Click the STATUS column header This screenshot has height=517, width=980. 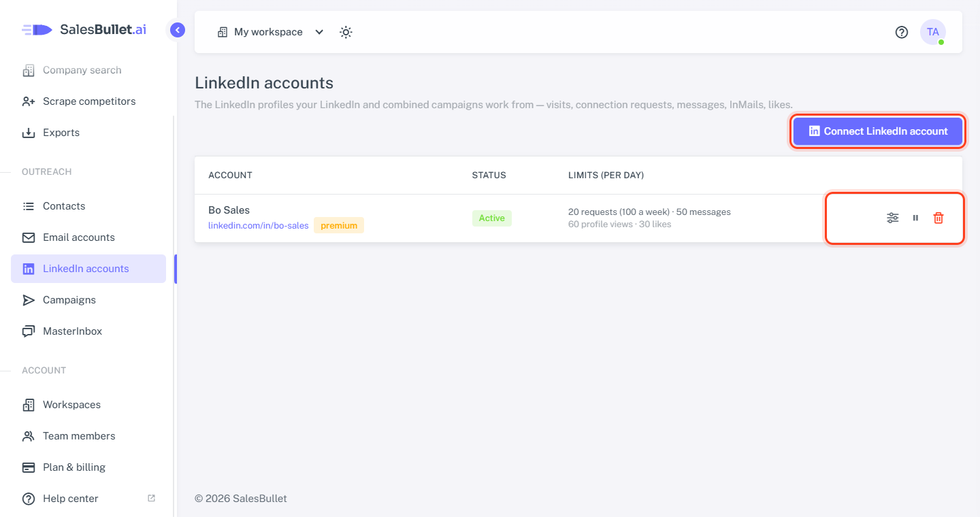coord(489,176)
